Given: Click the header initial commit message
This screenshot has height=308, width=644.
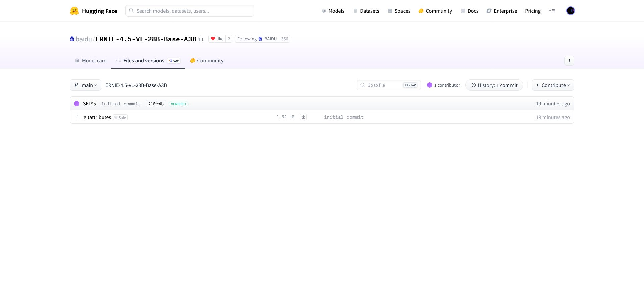Looking at the screenshot, I should (121, 104).
